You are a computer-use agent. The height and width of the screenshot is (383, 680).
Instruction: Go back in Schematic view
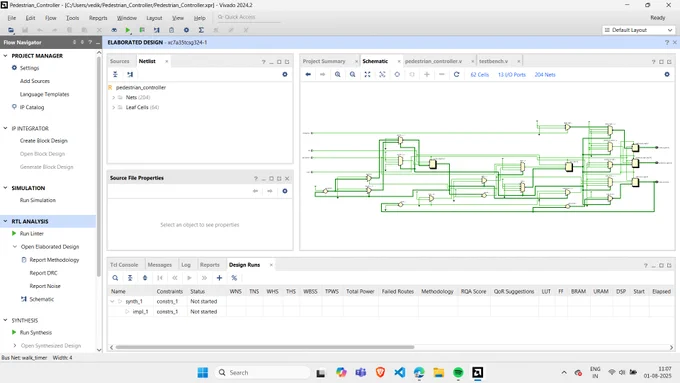pyautogui.click(x=308, y=74)
